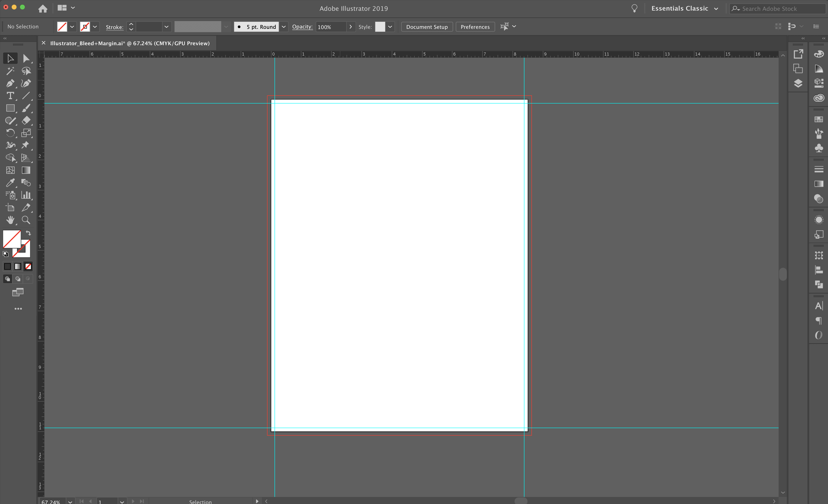This screenshot has height=504, width=828.
Task: Open the Libraries (Creative Cloud) panel icon
Action: 819,98
